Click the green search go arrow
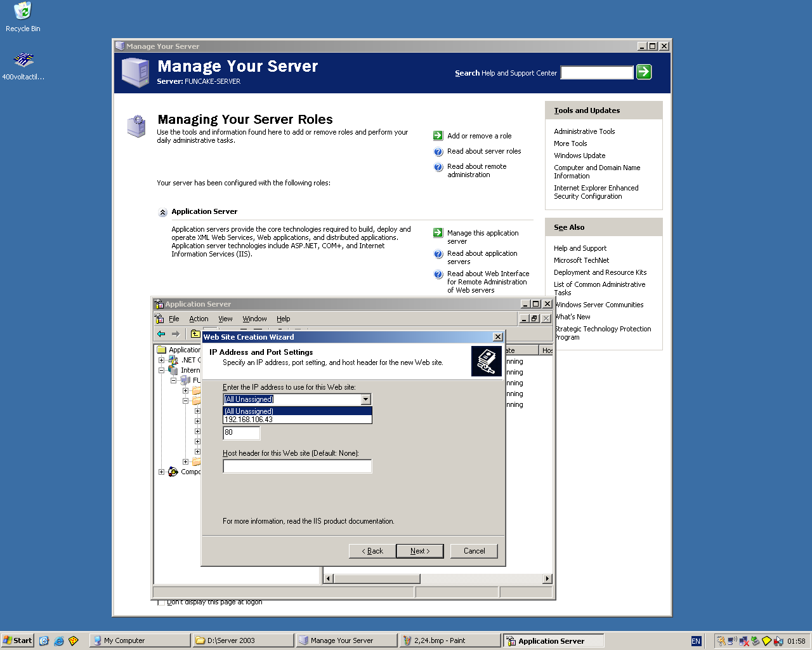Image resolution: width=812 pixels, height=650 pixels. coord(644,72)
